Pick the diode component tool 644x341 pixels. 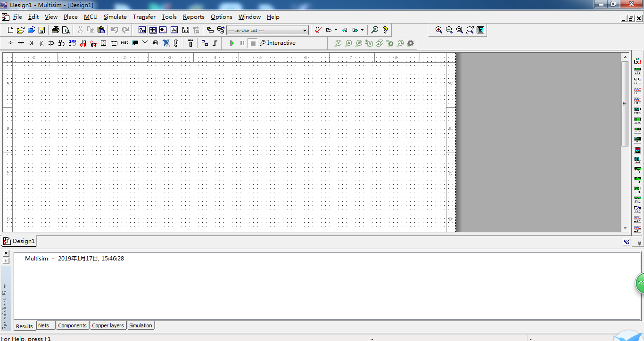coord(31,43)
